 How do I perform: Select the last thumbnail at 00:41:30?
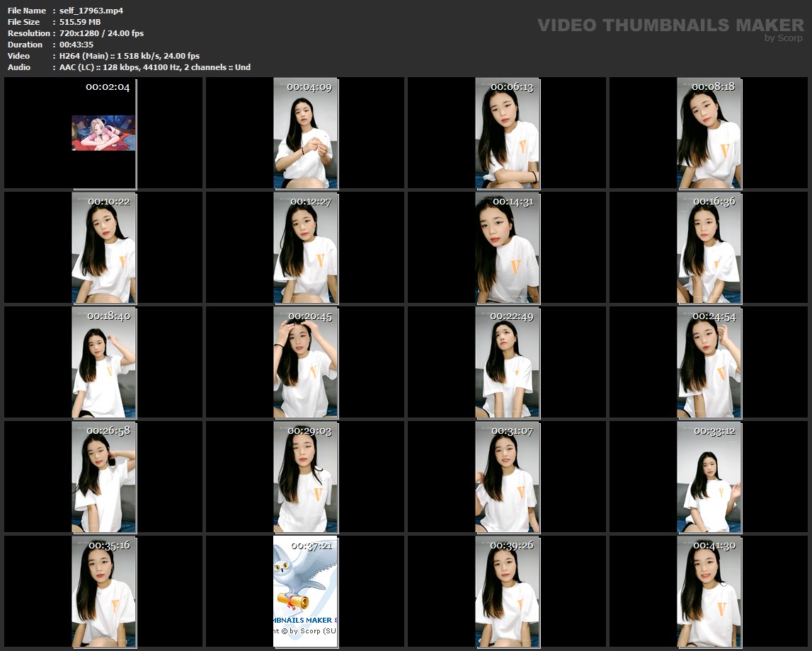point(709,592)
